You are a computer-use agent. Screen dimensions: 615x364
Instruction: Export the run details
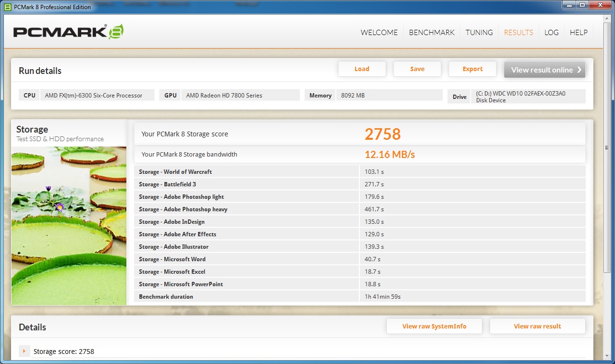click(x=472, y=69)
